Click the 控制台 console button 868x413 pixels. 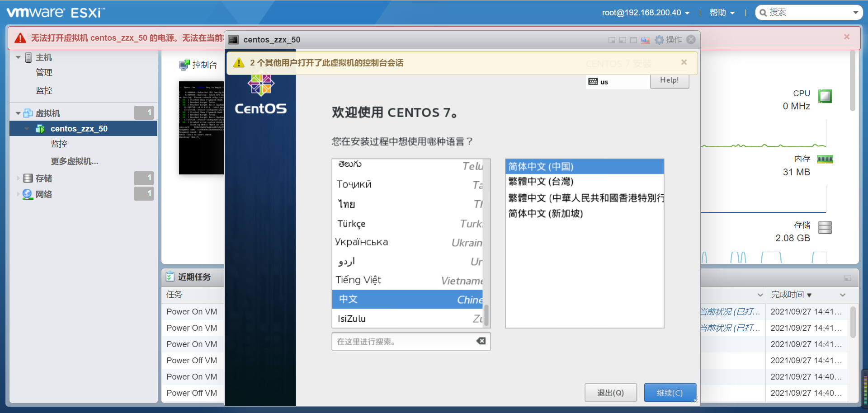tap(198, 65)
